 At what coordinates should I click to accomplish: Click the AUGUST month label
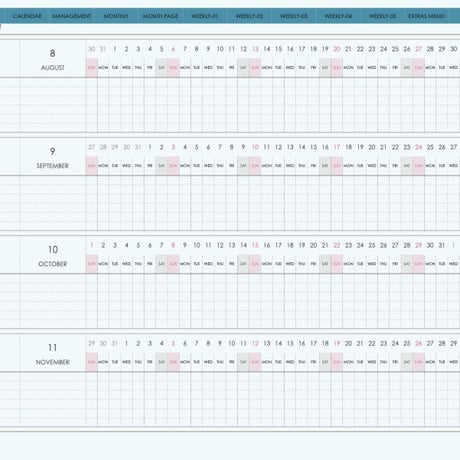pyautogui.click(x=53, y=68)
